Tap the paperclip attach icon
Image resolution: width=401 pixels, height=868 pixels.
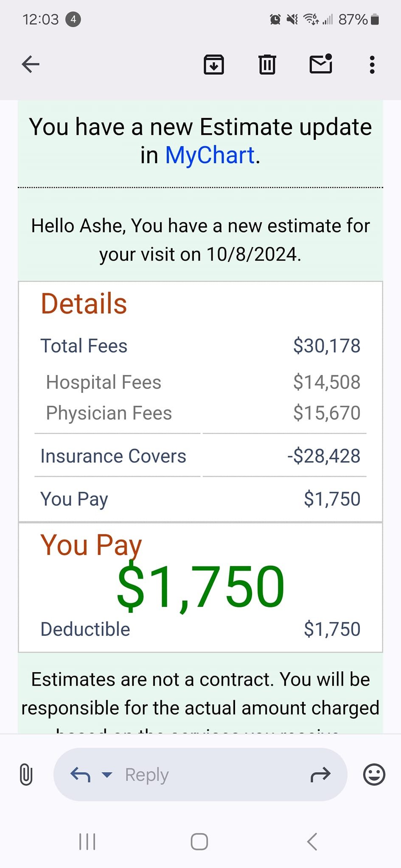click(26, 775)
